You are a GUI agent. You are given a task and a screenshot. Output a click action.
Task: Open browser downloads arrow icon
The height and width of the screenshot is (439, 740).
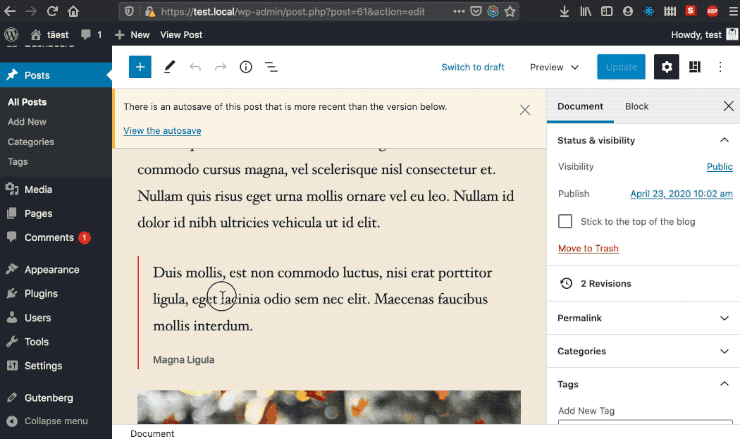(564, 11)
